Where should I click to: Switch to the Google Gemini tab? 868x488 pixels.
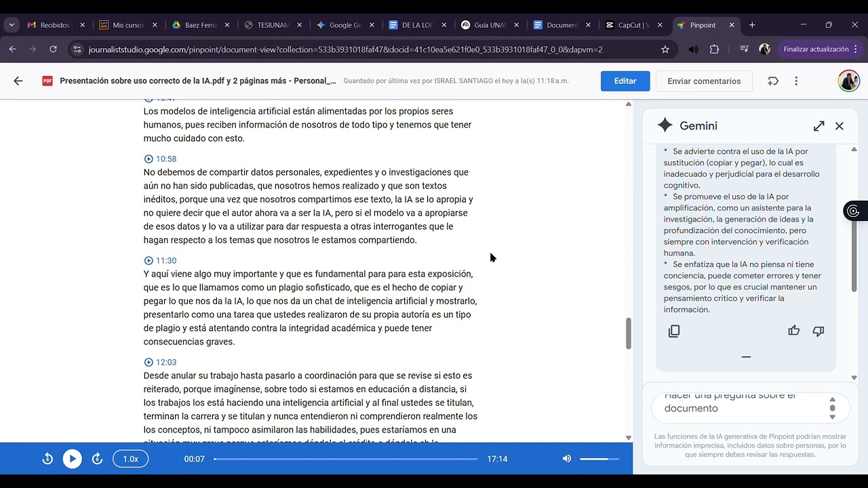coord(344,25)
